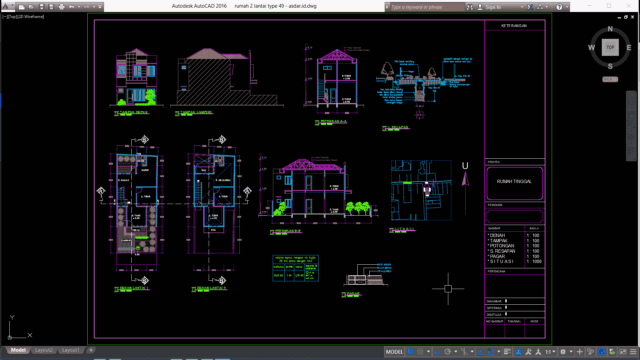The height and width of the screenshot is (360, 640).
Task: Click the Undo arrow icon
Action: point(71,7)
